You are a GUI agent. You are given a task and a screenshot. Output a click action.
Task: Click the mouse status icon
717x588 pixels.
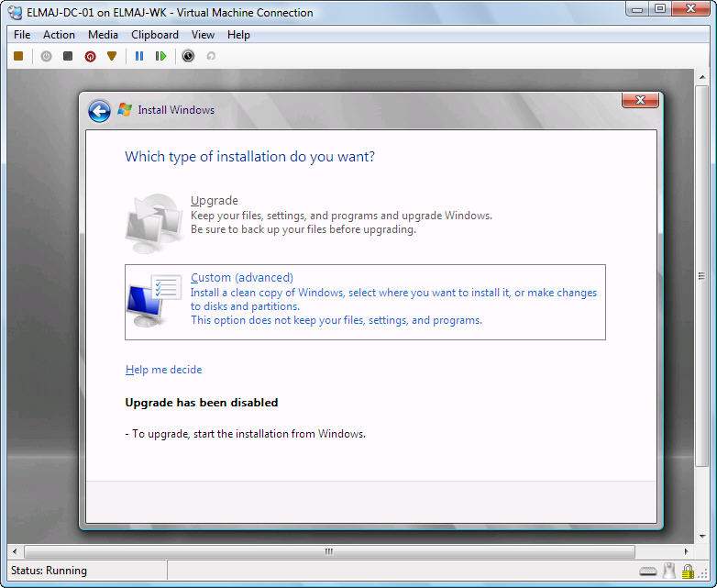[669, 571]
